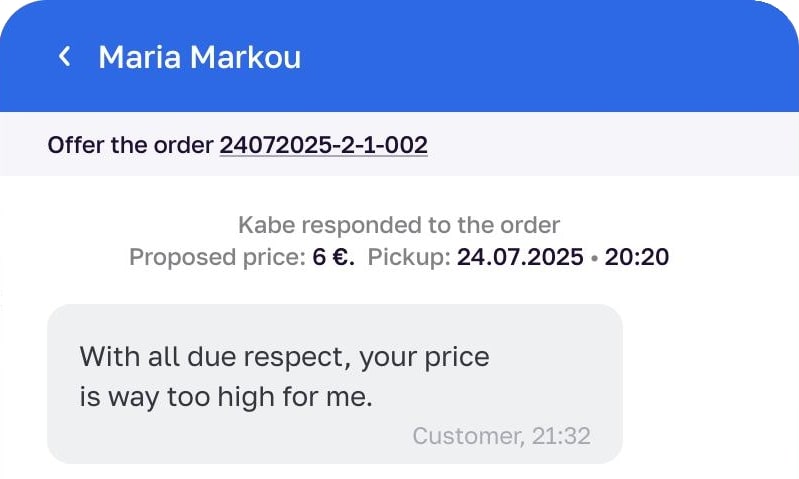Click the pickup time 20:20
Viewport: 799px width, 479px height.
(636, 257)
